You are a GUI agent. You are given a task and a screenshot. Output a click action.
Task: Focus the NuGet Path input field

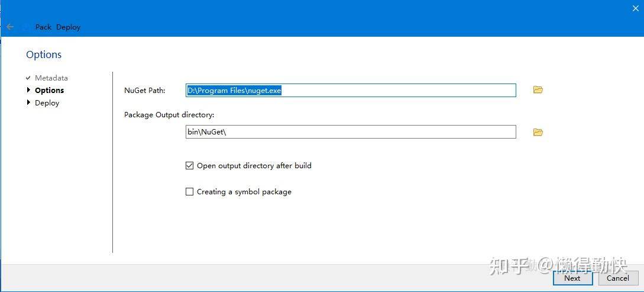tap(351, 91)
